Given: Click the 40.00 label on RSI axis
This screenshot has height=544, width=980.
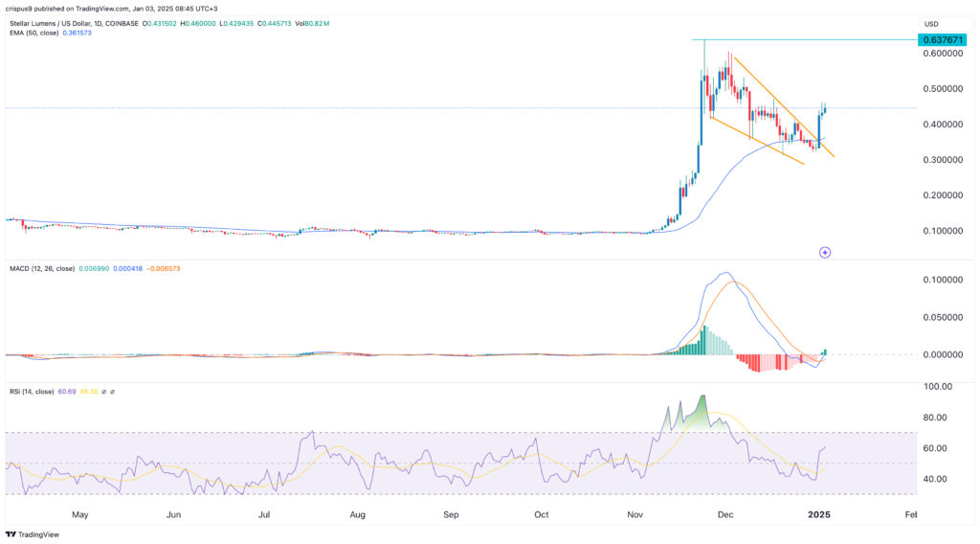Looking at the screenshot, I should coord(935,479).
